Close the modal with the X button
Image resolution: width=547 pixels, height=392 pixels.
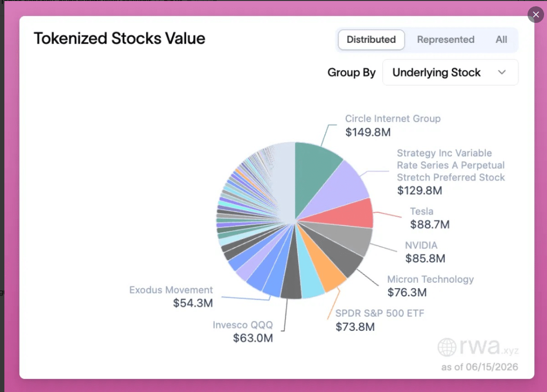tap(535, 15)
